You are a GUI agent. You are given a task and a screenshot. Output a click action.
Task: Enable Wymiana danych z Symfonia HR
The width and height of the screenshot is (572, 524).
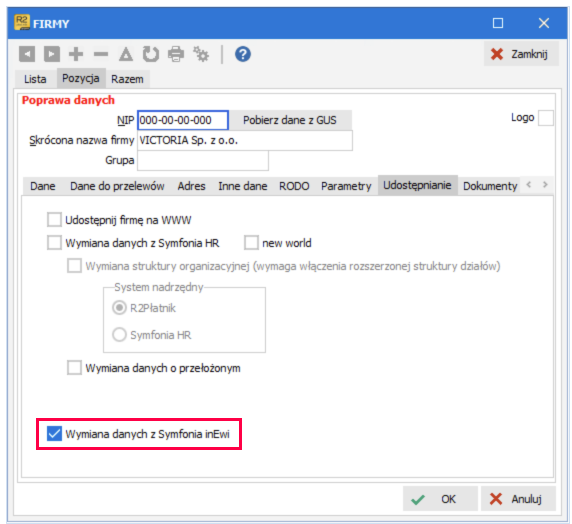point(54,243)
